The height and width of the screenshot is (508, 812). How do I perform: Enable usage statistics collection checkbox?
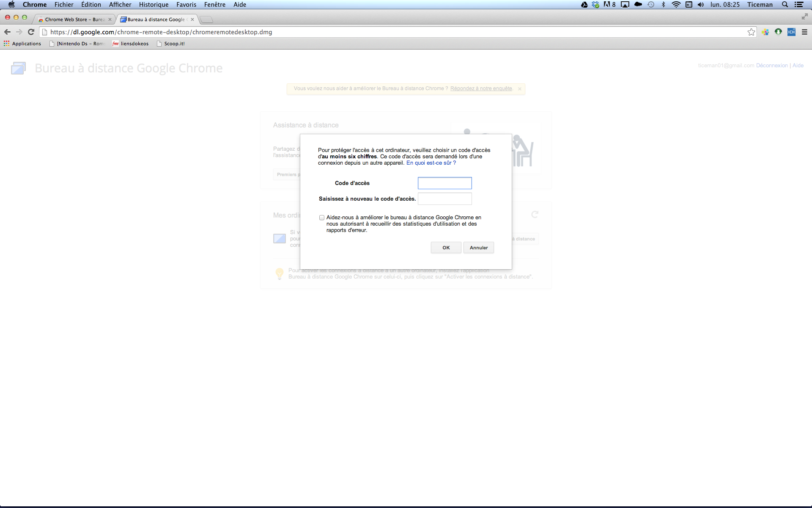click(322, 218)
